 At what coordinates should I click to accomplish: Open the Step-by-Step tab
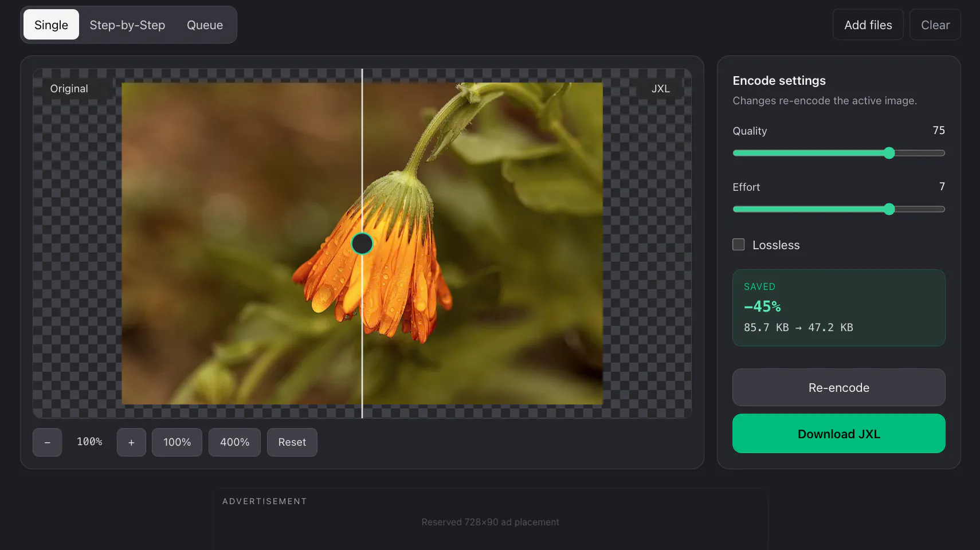127,25
